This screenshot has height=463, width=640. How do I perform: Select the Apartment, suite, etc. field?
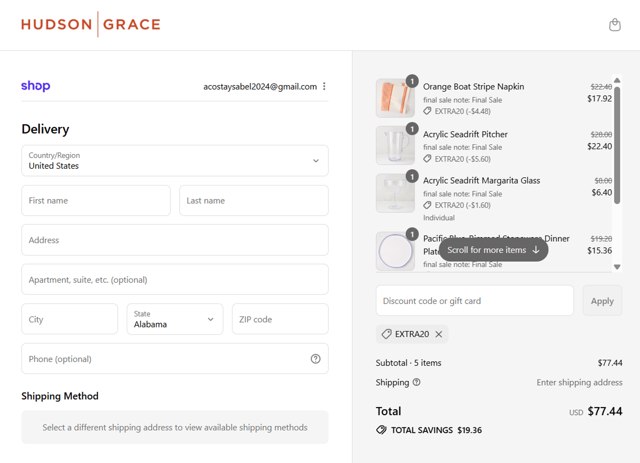pos(175,280)
